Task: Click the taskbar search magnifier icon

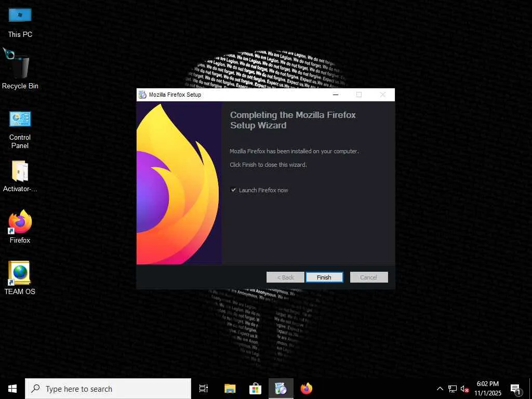Action: (36, 389)
